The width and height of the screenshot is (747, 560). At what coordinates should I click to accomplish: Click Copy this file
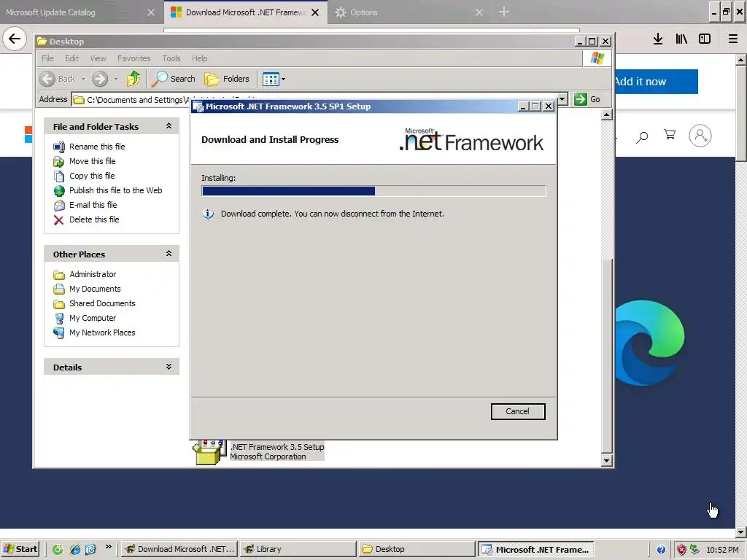pos(92,176)
